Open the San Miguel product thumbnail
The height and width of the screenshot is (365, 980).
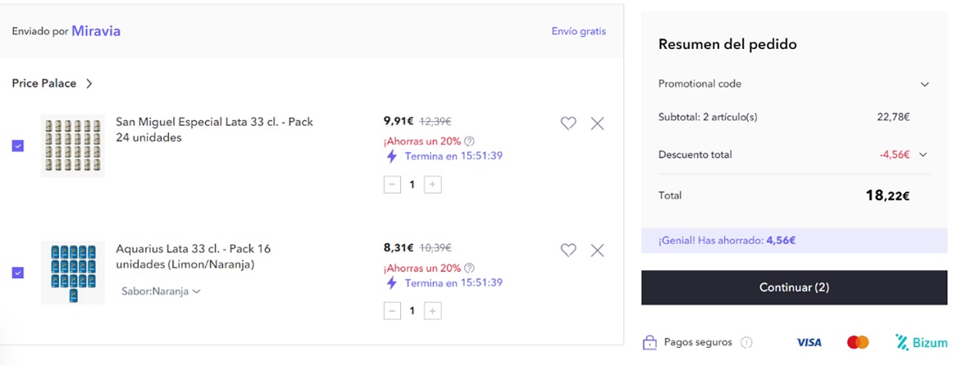[73, 146]
